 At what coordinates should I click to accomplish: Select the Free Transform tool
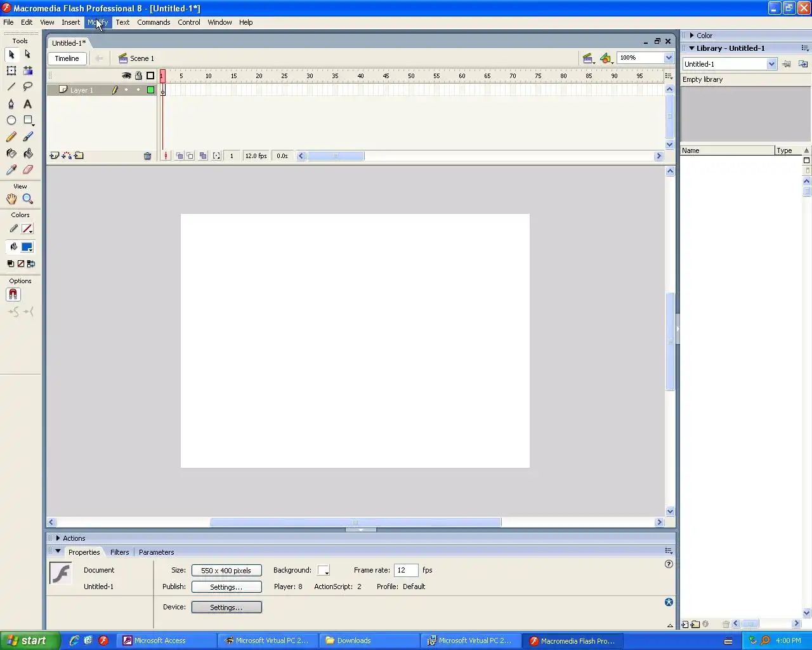click(11, 71)
